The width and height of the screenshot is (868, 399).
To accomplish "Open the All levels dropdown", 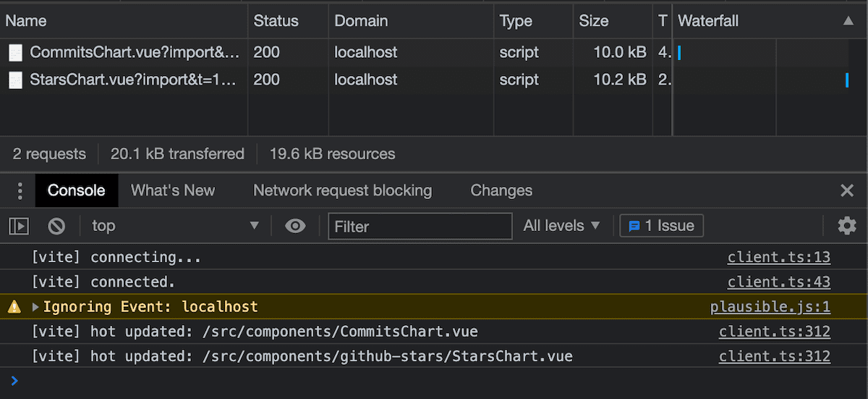I will coord(562,226).
